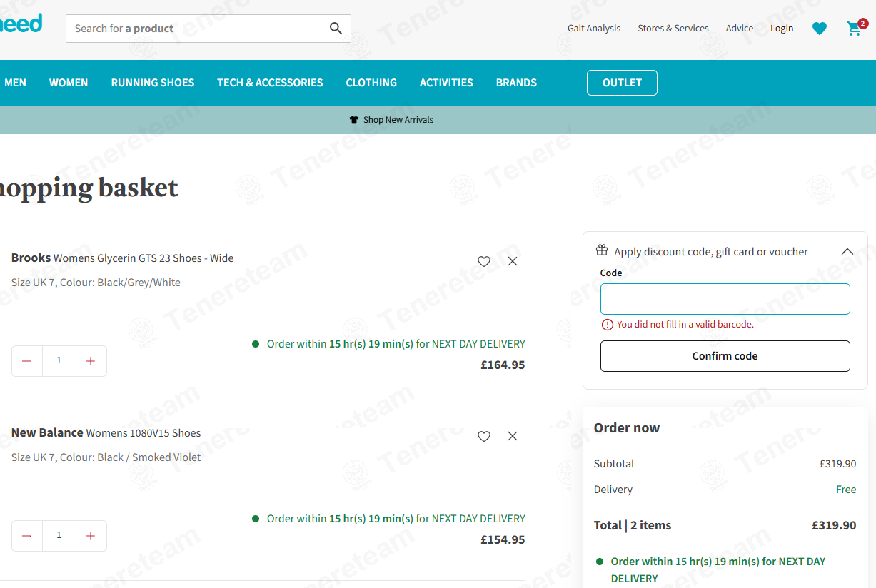Remove New Balance 1080V15 from basket
Screen dimensions: 876x588
(513, 436)
